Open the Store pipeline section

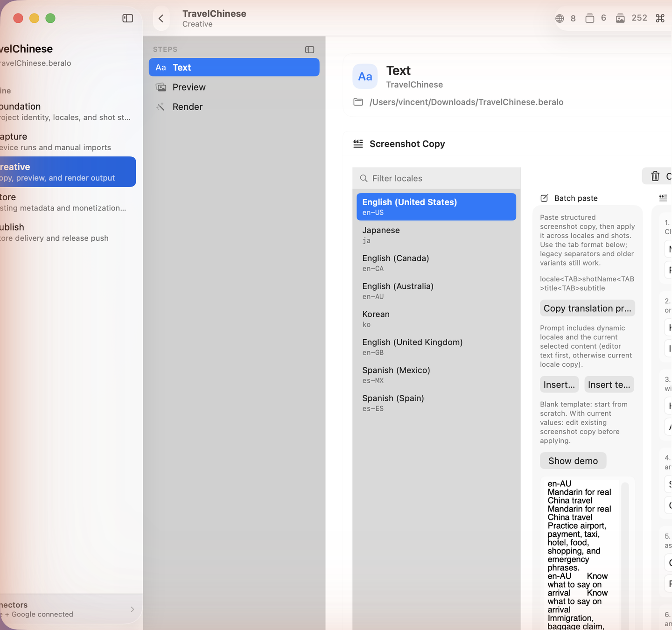pyautogui.click(x=68, y=202)
